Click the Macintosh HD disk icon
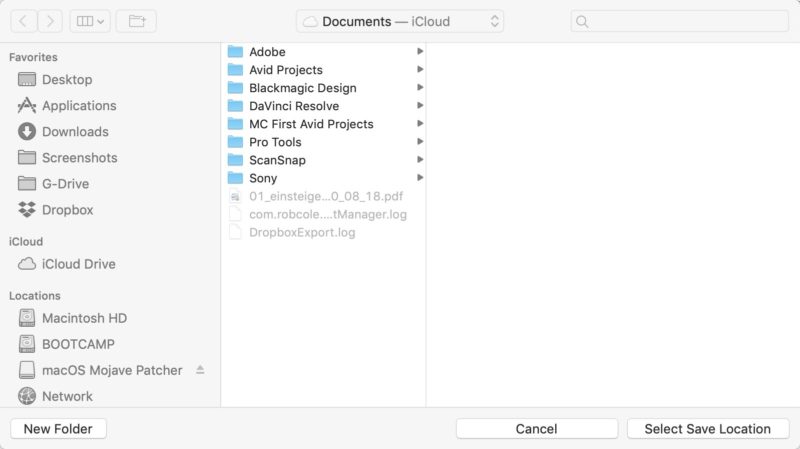The image size is (800, 449). point(27,318)
